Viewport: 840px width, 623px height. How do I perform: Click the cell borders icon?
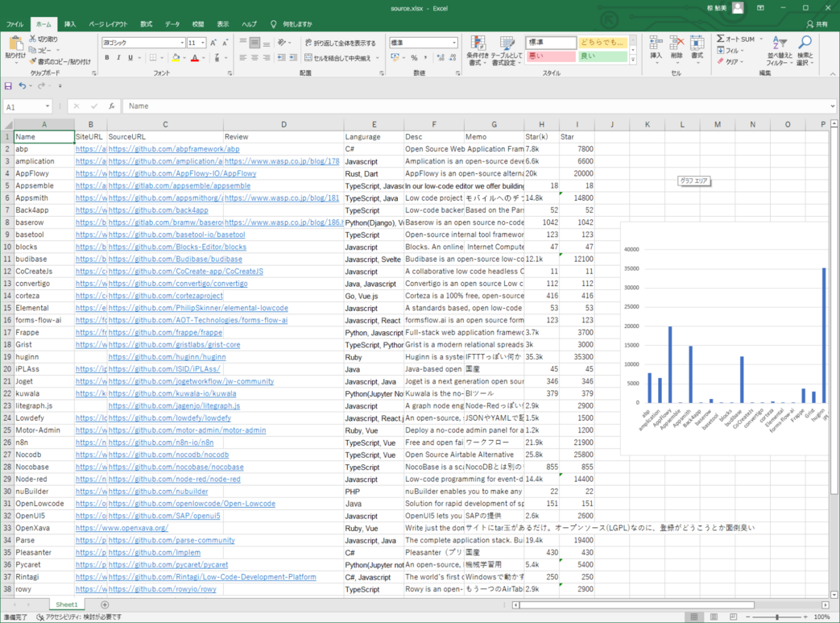pyautogui.click(x=153, y=58)
